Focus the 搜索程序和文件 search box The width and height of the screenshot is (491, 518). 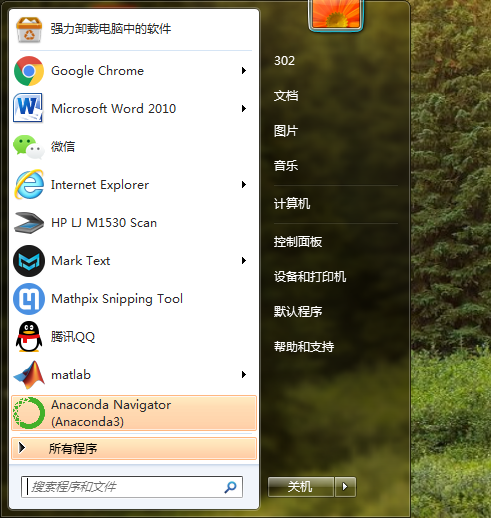click(x=132, y=487)
